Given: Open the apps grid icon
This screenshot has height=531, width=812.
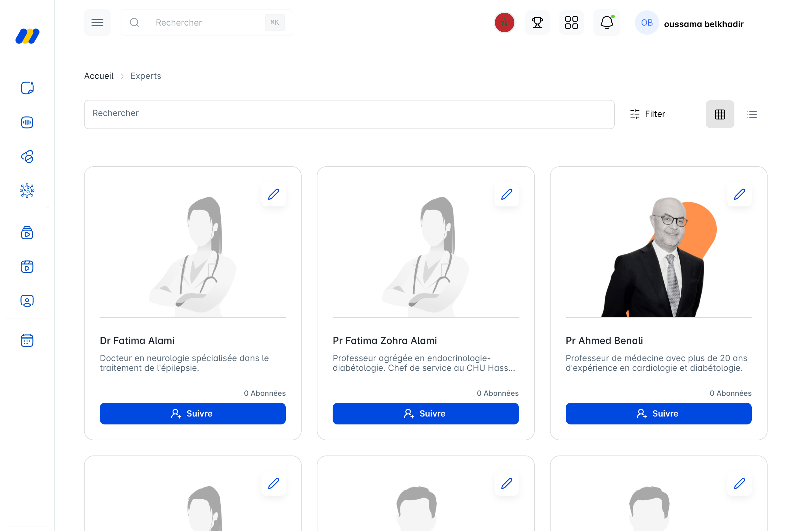Looking at the screenshot, I should 571,23.
